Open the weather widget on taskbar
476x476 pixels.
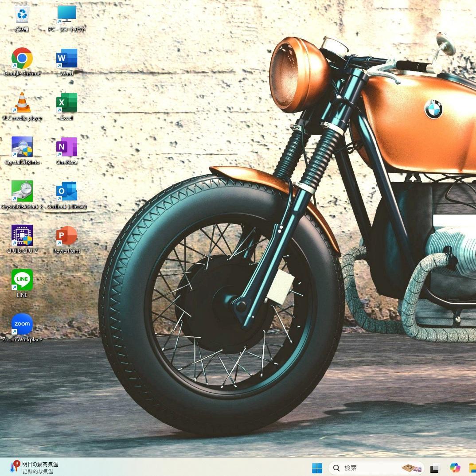[33, 468]
